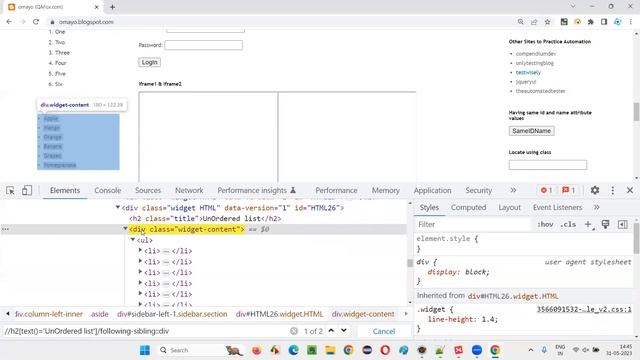The height and width of the screenshot is (360, 640).
Task: Bookmark this page with star icon
Action: coord(547,22)
